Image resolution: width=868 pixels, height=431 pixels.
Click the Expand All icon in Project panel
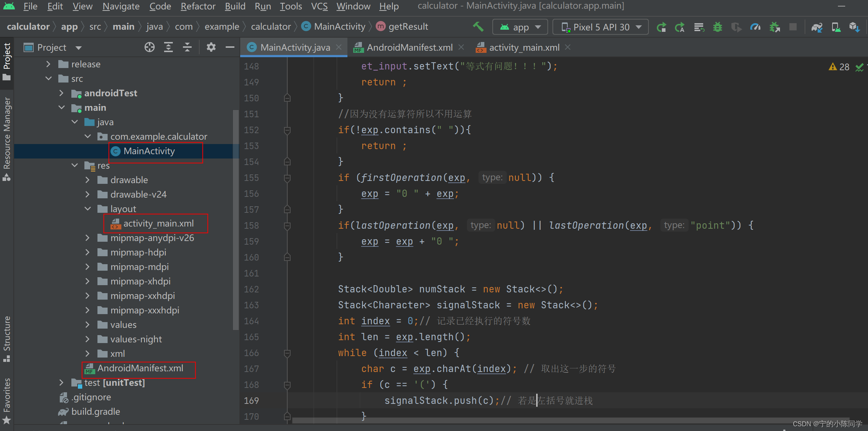coord(168,47)
